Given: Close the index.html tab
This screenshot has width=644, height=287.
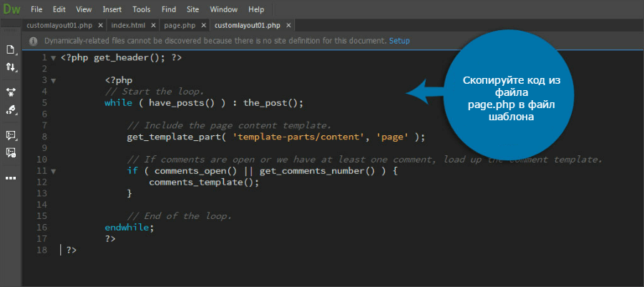Looking at the screenshot, I should (153, 26).
